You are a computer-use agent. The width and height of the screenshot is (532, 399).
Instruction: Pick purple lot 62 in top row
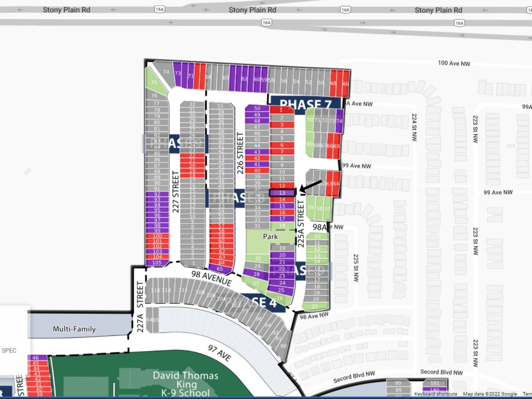tap(244, 79)
